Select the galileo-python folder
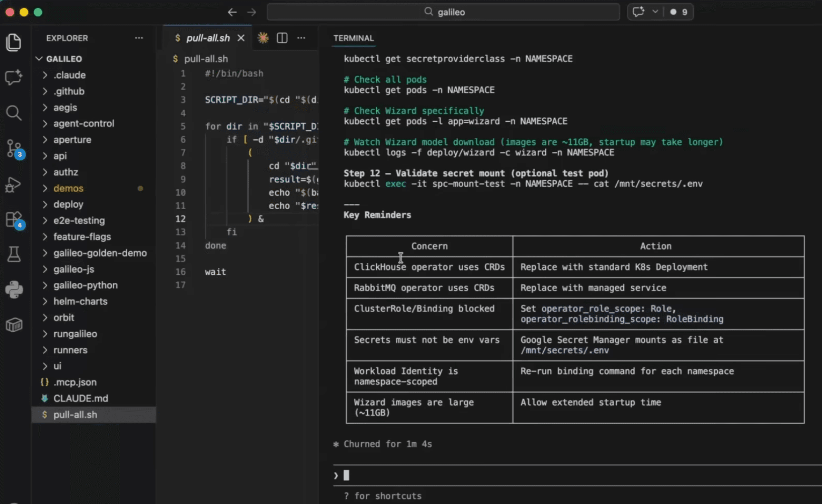The image size is (822, 504). click(x=93, y=285)
